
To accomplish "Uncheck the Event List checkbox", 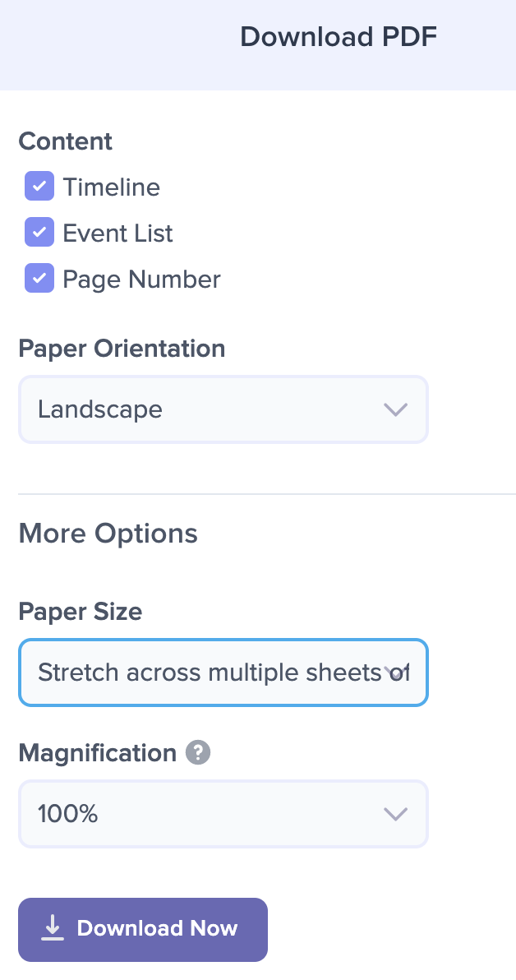I will (39, 233).
